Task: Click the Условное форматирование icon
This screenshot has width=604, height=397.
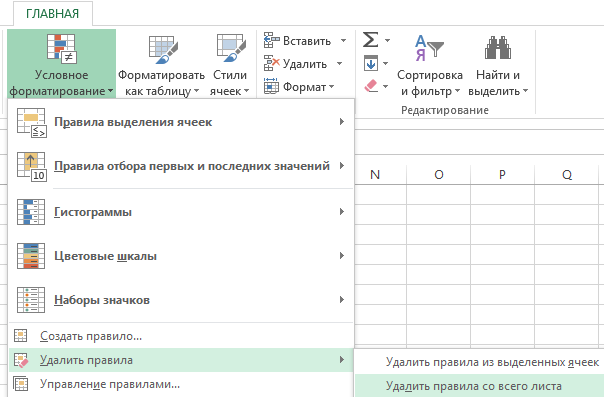Action: pyautogui.click(x=62, y=49)
